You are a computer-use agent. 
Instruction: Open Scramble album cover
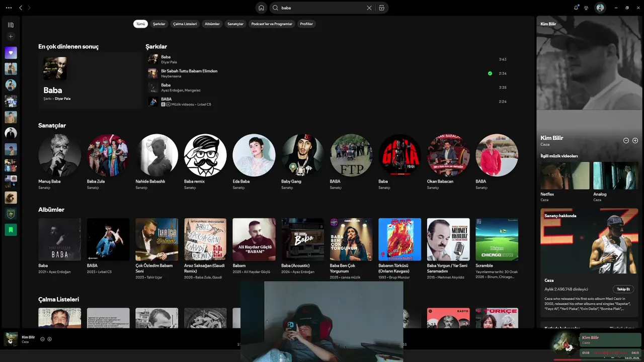point(497,239)
